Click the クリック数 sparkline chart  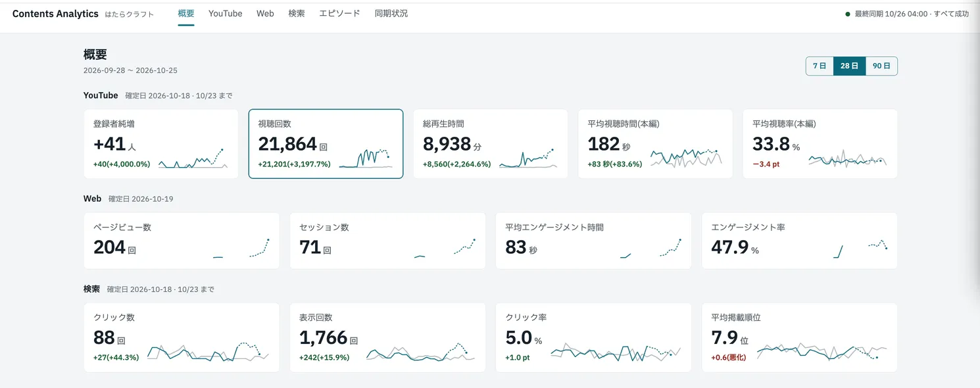pos(208,352)
